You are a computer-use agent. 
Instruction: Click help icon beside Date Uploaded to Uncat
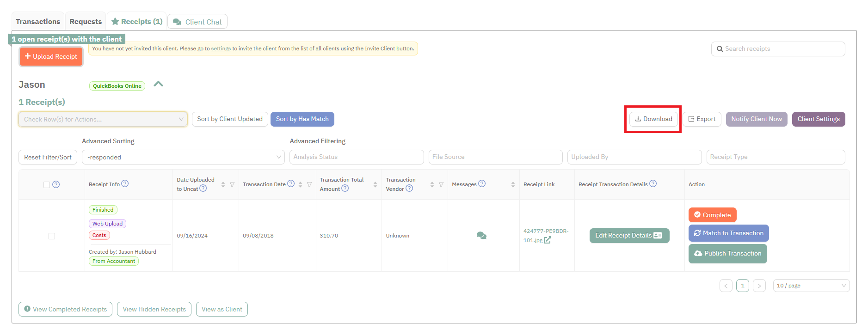[203, 189]
